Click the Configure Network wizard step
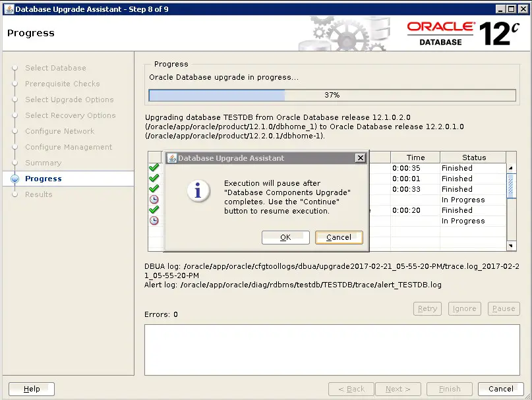The image size is (532, 400). point(60,131)
